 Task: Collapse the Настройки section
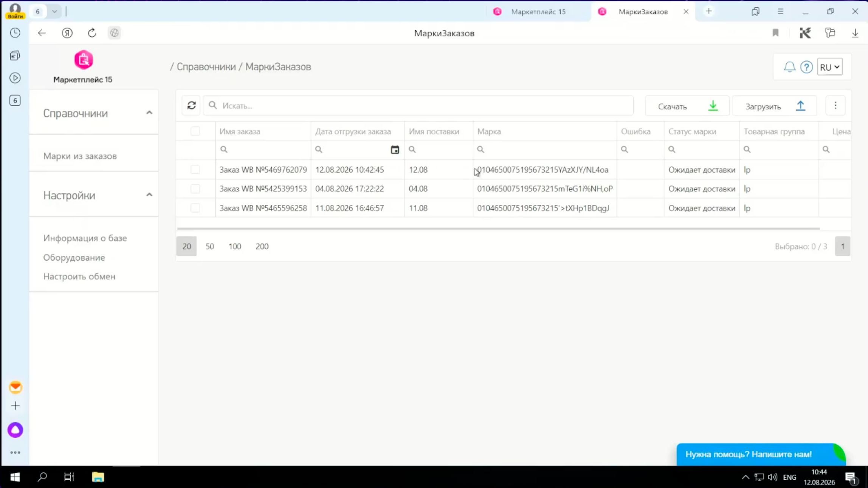[149, 195]
